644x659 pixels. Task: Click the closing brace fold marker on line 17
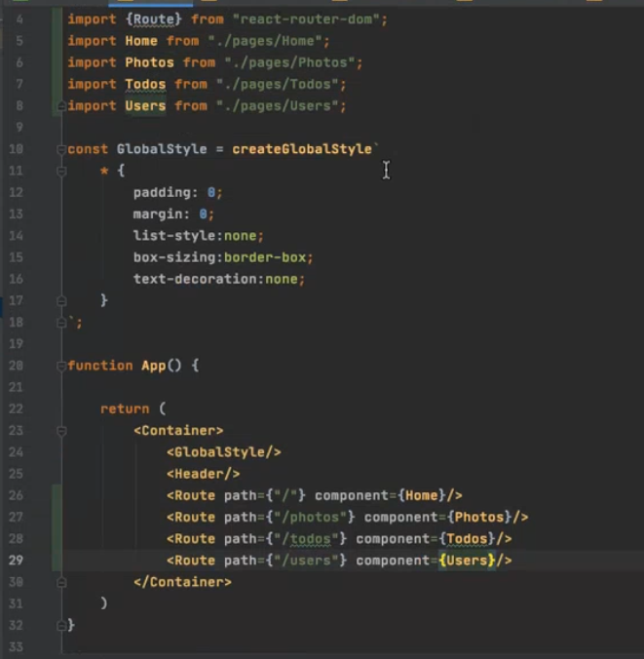(x=61, y=301)
